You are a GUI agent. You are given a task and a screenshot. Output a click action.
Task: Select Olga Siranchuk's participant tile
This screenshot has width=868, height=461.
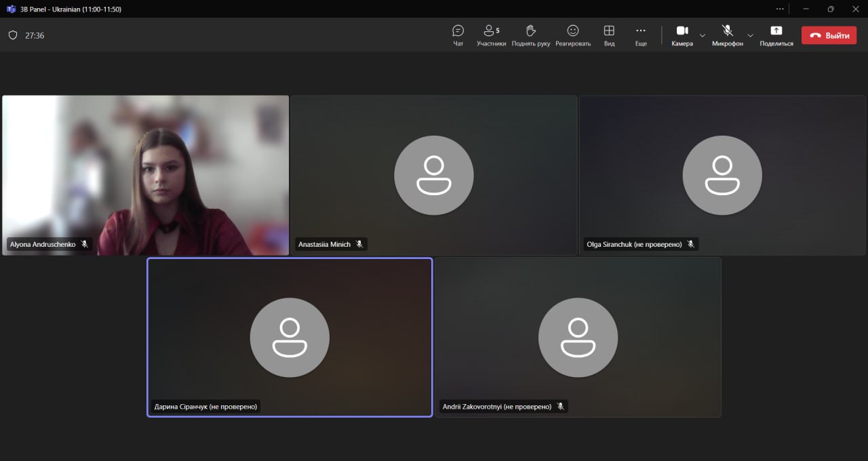click(722, 175)
